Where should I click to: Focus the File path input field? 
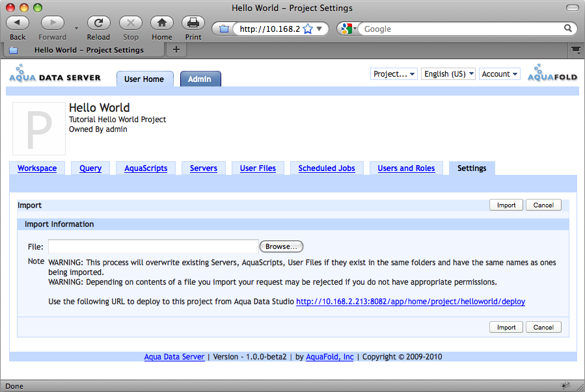[154, 246]
